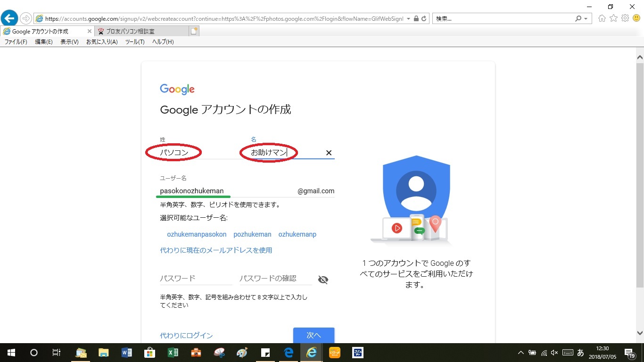The height and width of the screenshot is (362, 644).
Task: Click the Internet Explorer taskbar icon
Action: pos(312,353)
